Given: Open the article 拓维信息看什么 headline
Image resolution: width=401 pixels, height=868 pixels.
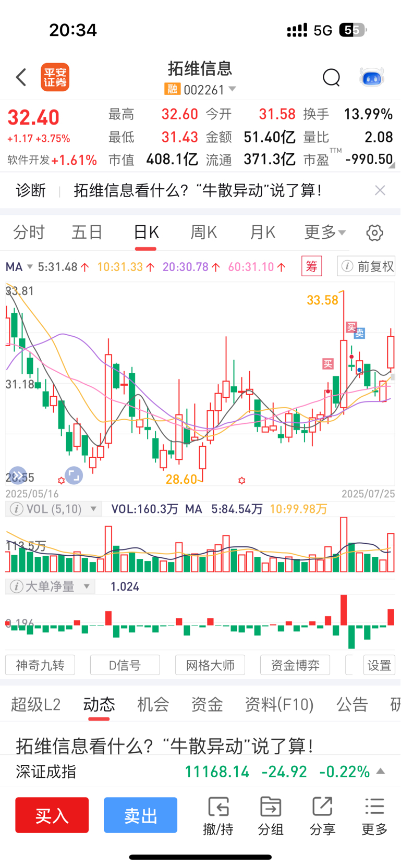Looking at the screenshot, I should [165, 746].
